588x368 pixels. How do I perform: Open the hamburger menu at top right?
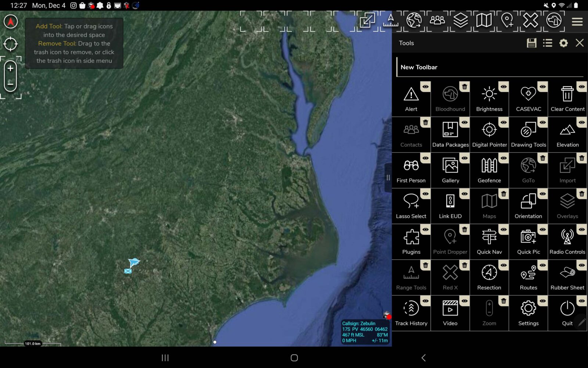pos(577,22)
